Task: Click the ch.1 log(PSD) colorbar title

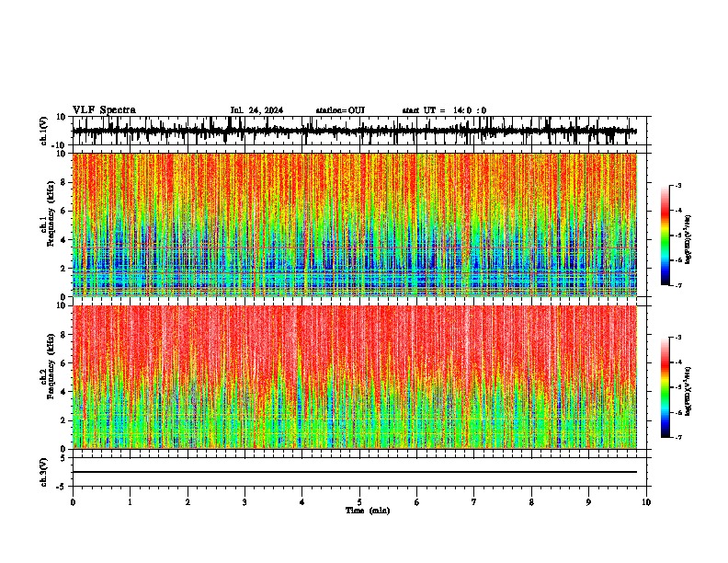Action: [x=688, y=240]
